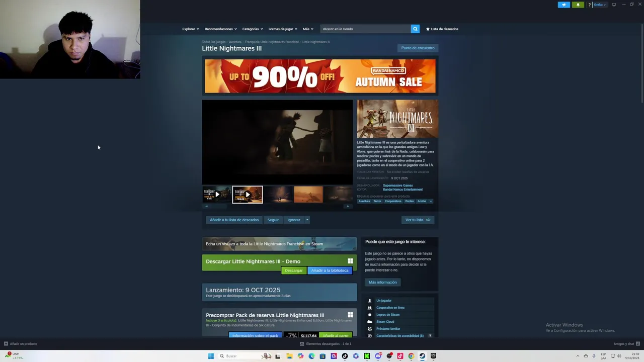644x362 pixels.
Task: Click the Más información button
Action: 382,282
